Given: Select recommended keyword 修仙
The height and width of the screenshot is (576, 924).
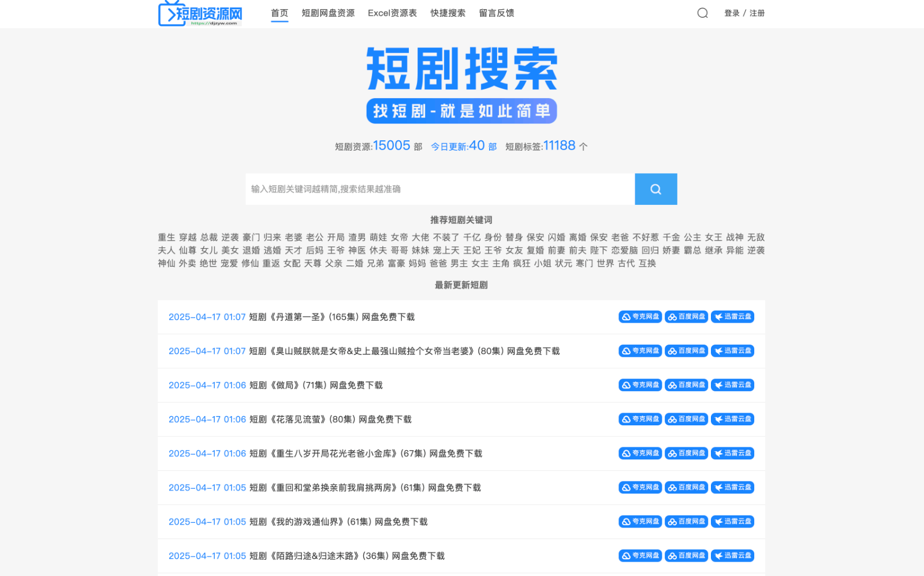Looking at the screenshot, I should pyautogui.click(x=250, y=263).
